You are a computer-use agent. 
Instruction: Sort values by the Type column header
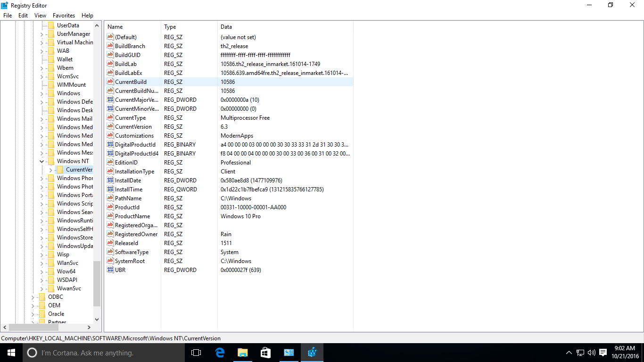[189, 27]
